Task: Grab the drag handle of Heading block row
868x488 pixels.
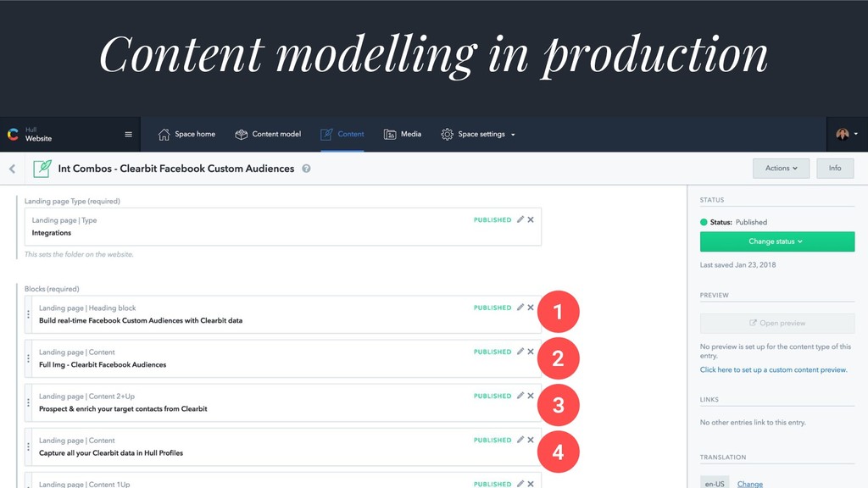Action: point(28,314)
